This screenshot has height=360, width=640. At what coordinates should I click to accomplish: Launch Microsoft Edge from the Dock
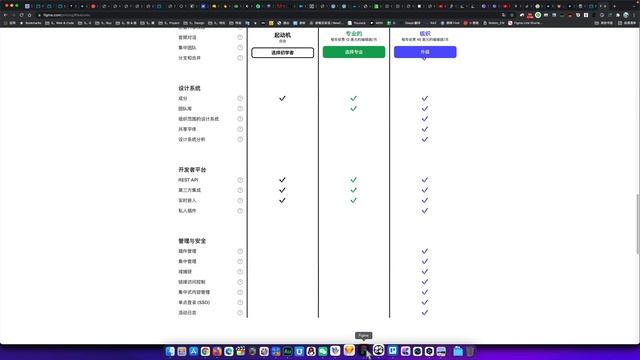point(229,351)
